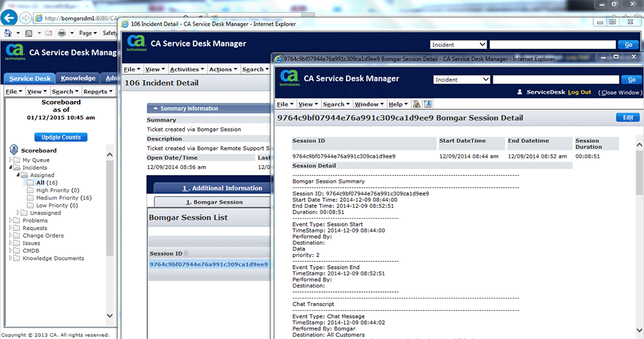The image size is (644, 339).
Task: Click the folder icon beside High Priority (0)
Action: (x=30, y=190)
